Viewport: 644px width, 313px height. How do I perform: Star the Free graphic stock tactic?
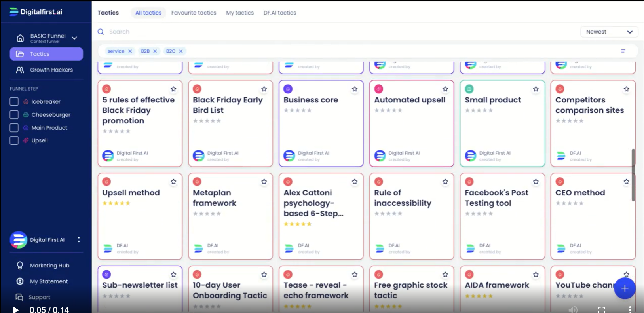tap(445, 274)
